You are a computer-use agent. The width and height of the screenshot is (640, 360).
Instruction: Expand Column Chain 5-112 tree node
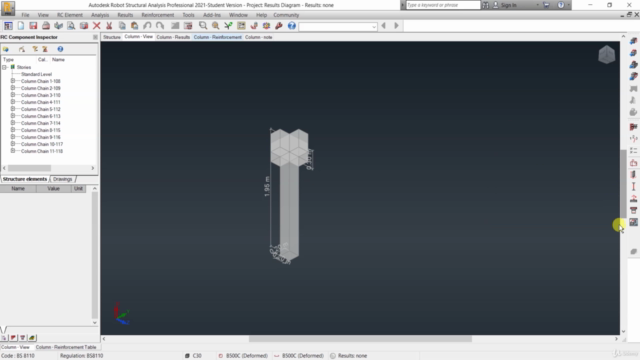click(x=13, y=109)
